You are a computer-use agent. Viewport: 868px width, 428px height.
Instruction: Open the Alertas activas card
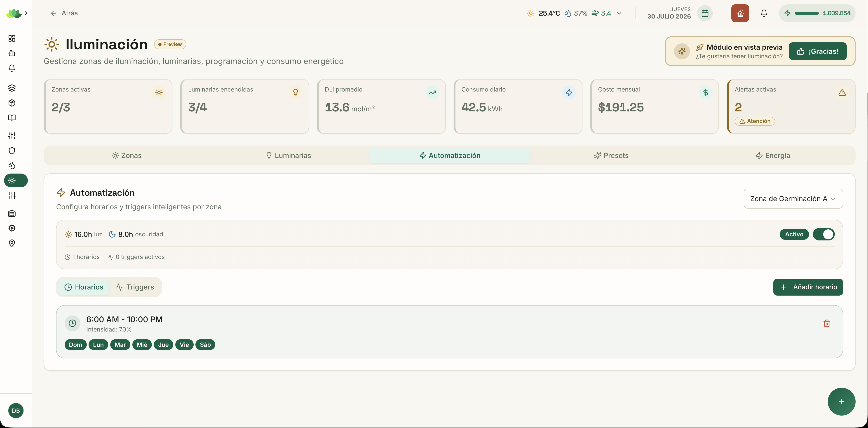click(x=791, y=106)
